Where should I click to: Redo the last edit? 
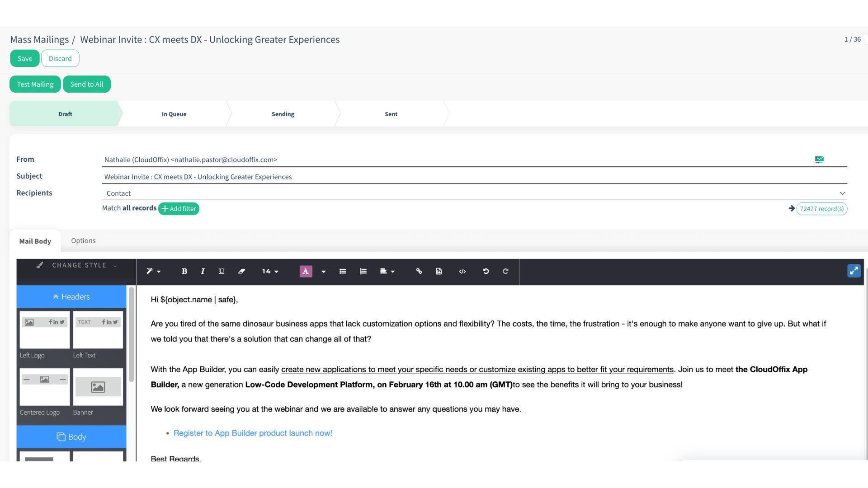[x=505, y=272]
